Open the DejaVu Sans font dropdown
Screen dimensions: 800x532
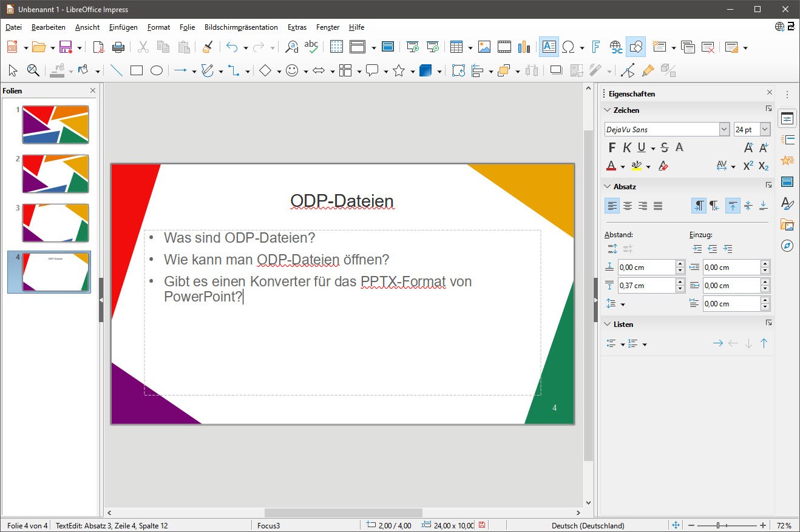[x=724, y=129]
